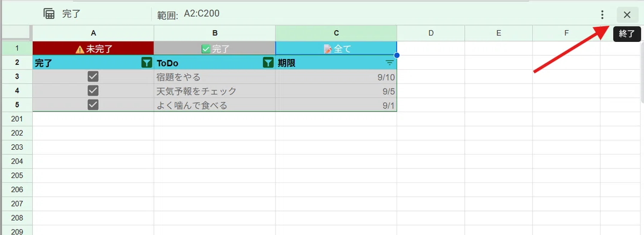Open the green filter icon in ToDo column header
Viewport: 644px width, 235px height.
point(268,63)
